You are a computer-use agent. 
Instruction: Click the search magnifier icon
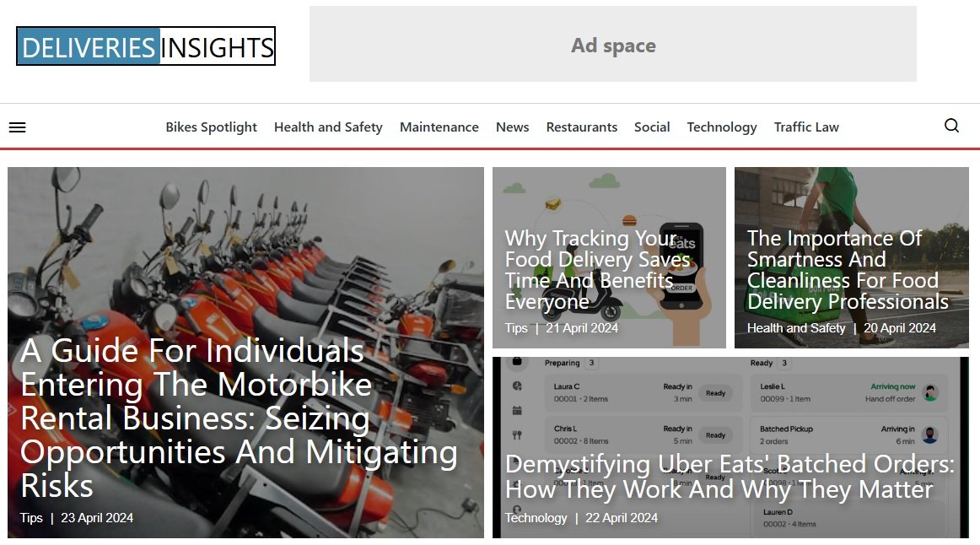pyautogui.click(x=951, y=126)
